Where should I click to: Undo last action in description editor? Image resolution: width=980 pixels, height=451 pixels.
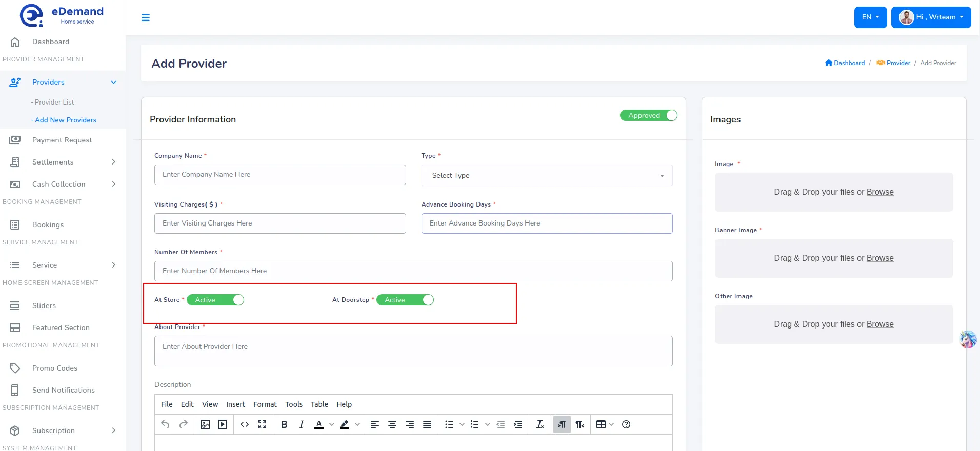165,424
